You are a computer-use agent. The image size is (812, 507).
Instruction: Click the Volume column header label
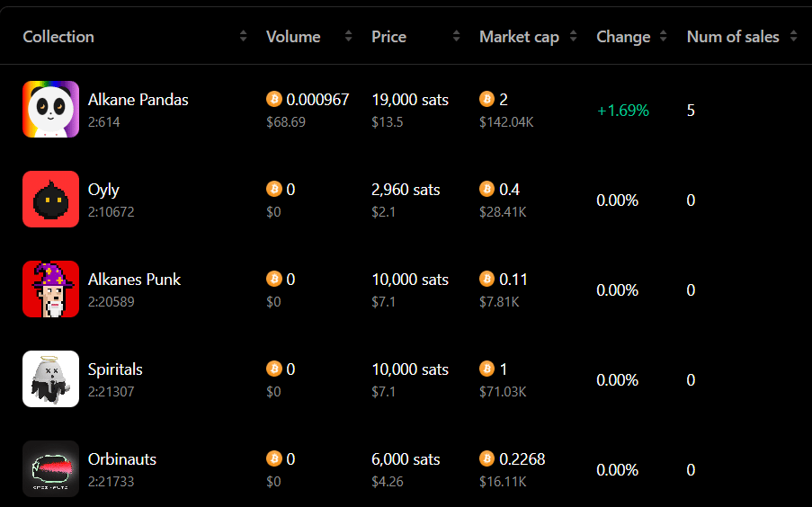(293, 37)
